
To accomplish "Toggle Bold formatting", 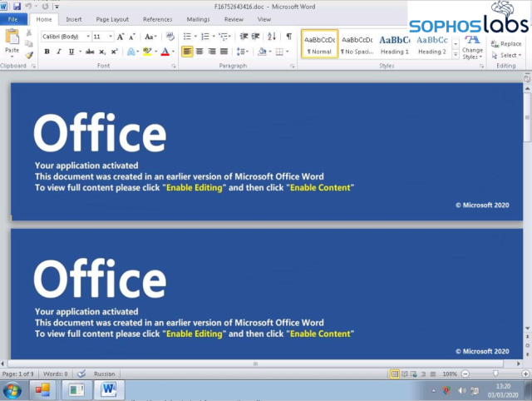I will click(x=47, y=52).
